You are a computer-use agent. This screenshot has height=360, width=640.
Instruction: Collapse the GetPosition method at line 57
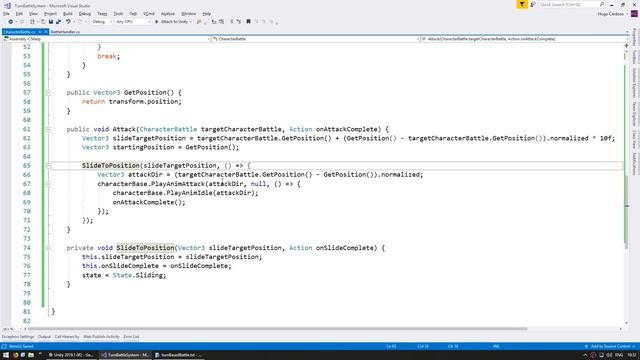(x=48, y=93)
